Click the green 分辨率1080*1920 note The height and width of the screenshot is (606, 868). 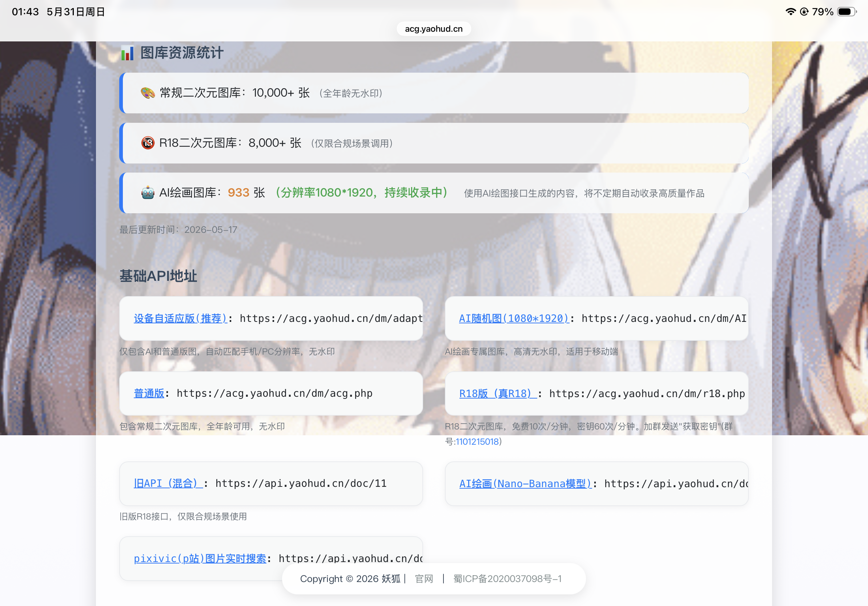pos(361,193)
